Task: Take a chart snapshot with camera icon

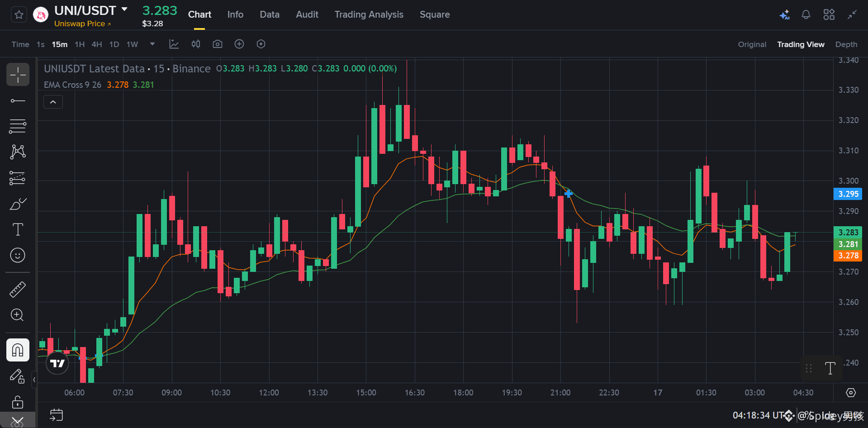Action: (218, 44)
